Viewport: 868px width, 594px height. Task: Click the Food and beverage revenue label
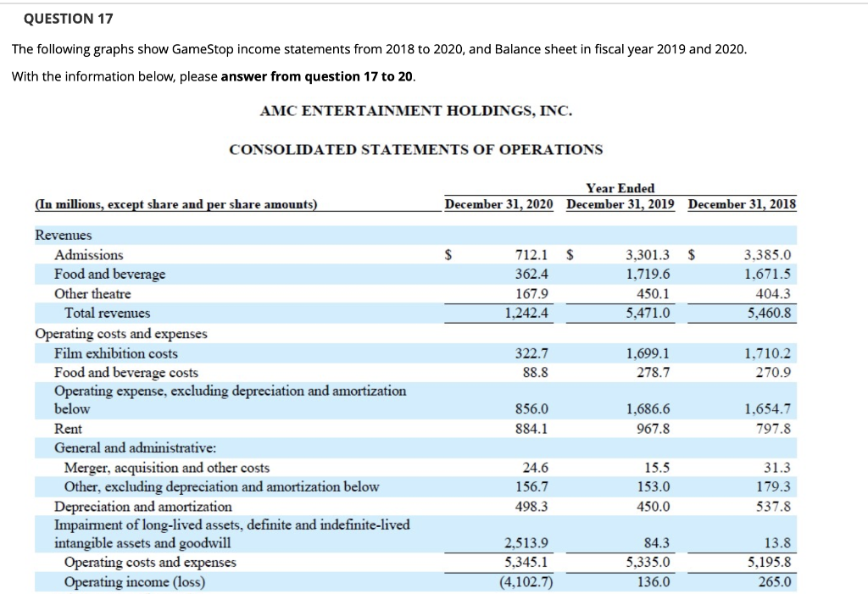click(x=109, y=274)
